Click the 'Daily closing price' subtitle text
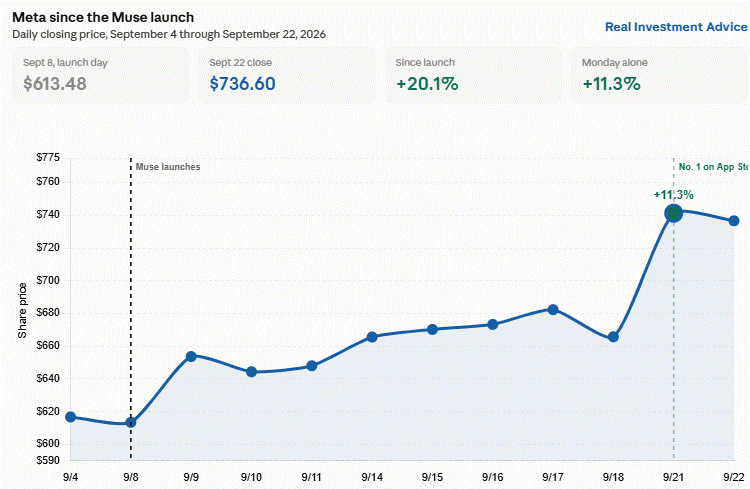The image size is (750, 489). coord(169,34)
